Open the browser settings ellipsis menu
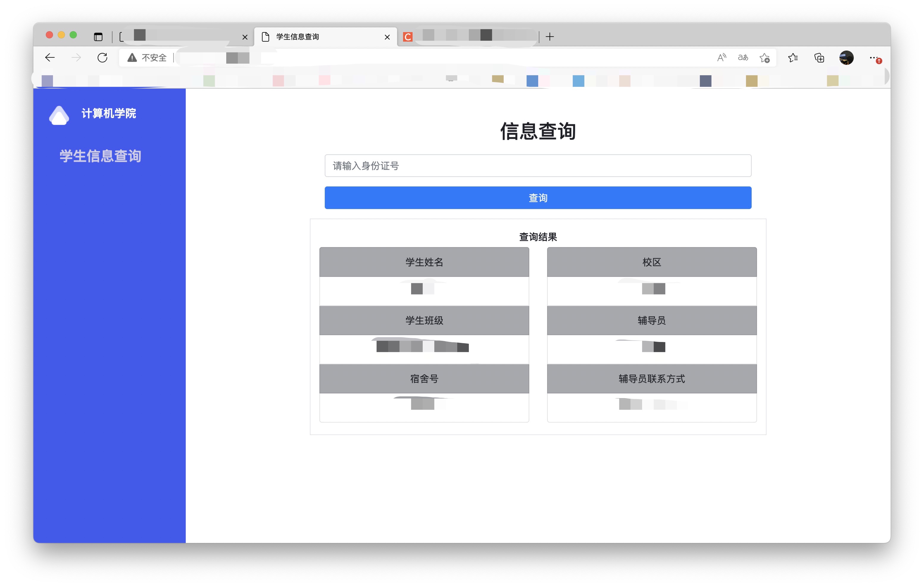This screenshot has height=587, width=924. click(x=873, y=57)
